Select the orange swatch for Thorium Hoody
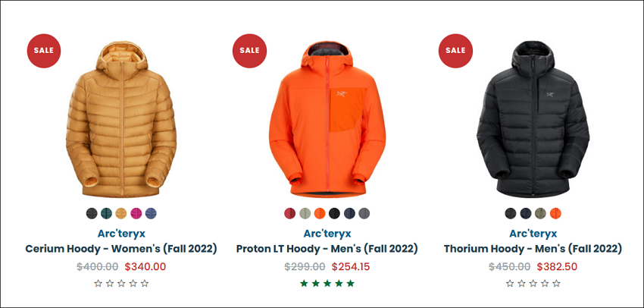Image resolution: width=644 pixels, height=308 pixels. click(555, 213)
